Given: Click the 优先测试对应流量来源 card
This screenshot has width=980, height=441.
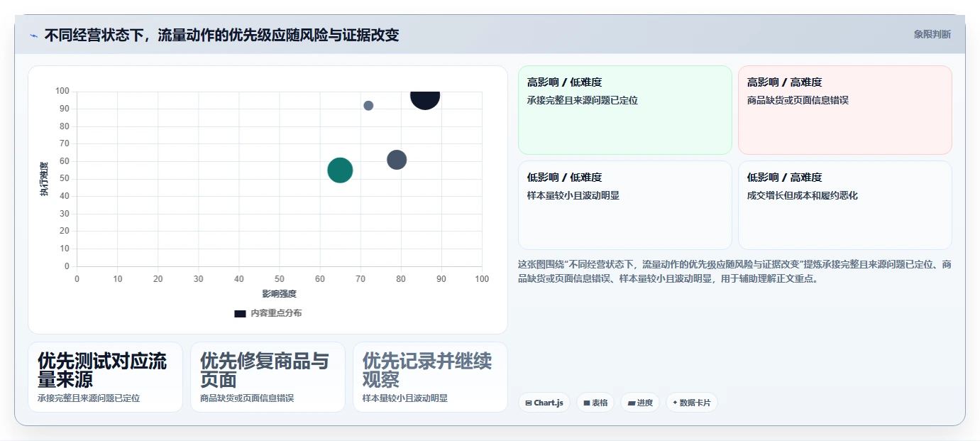Looking at the screenshot, I should click(x=105, y=377).
